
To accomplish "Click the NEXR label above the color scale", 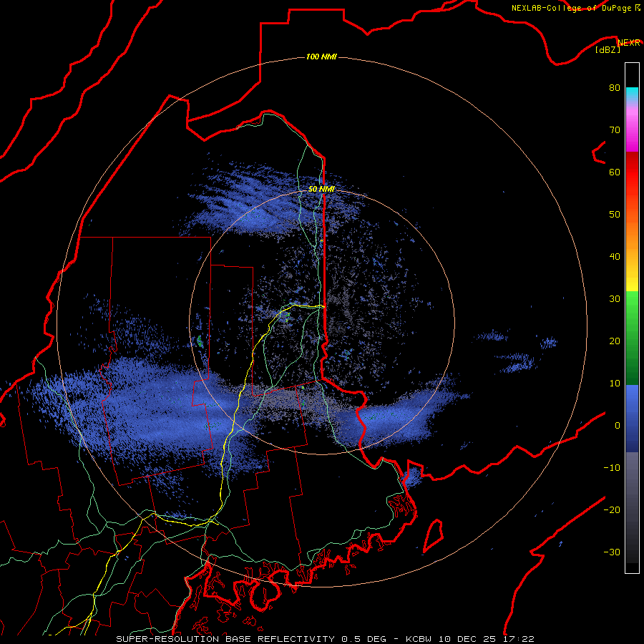I will point(628,43).
